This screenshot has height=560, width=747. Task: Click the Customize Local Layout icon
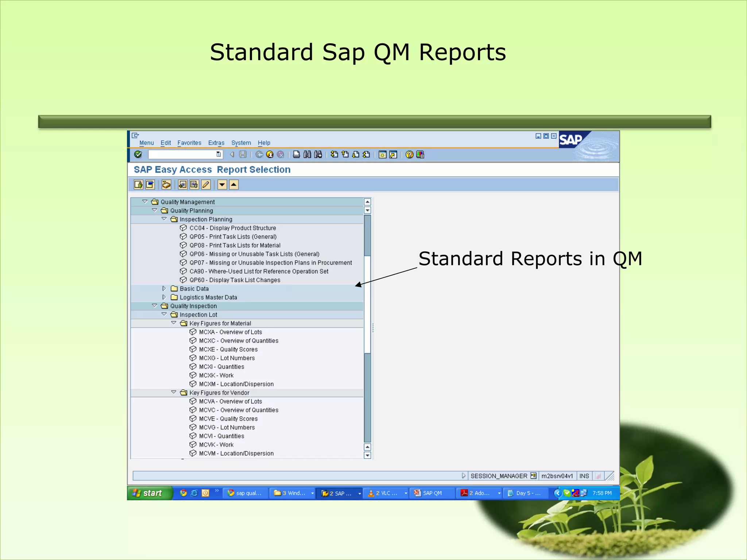tap(420, 155)
